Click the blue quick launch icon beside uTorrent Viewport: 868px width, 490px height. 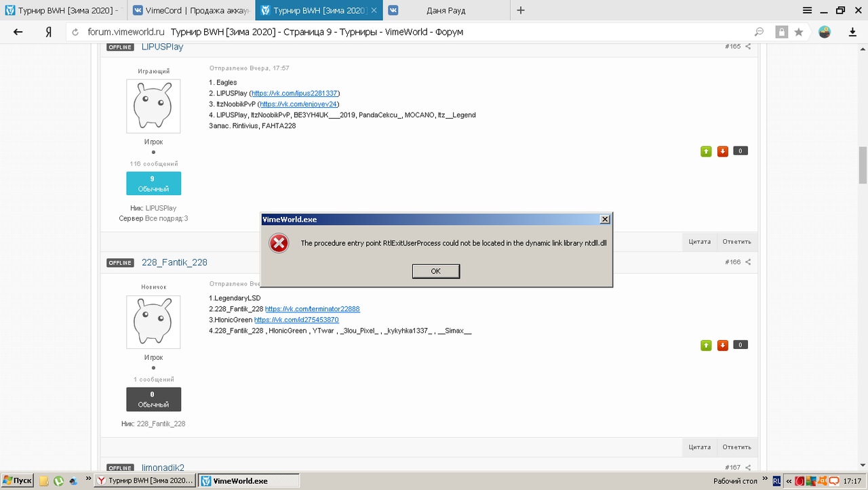pos(73,481)
